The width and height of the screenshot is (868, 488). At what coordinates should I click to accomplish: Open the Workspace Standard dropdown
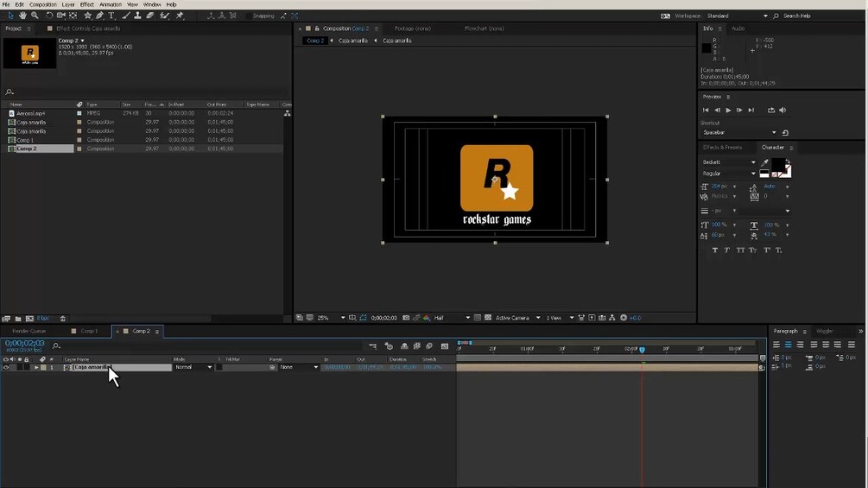tap(737, 16)
